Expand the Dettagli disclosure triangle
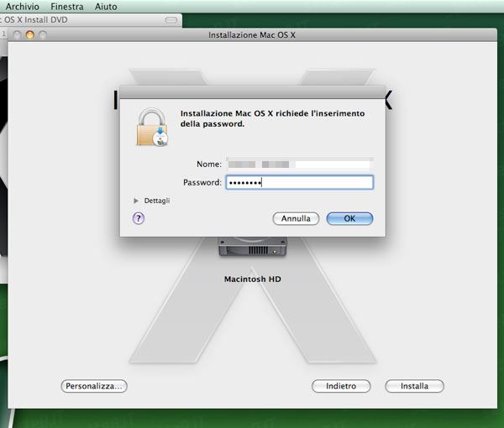Image resolution: width=504 pixels, height=428 pixels. [136, 201]
